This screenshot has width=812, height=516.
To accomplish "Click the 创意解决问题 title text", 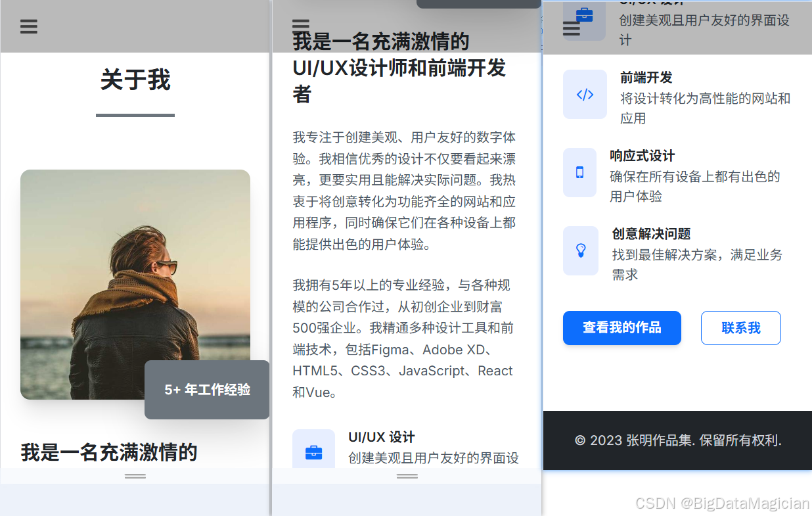I will coord(652,234).
